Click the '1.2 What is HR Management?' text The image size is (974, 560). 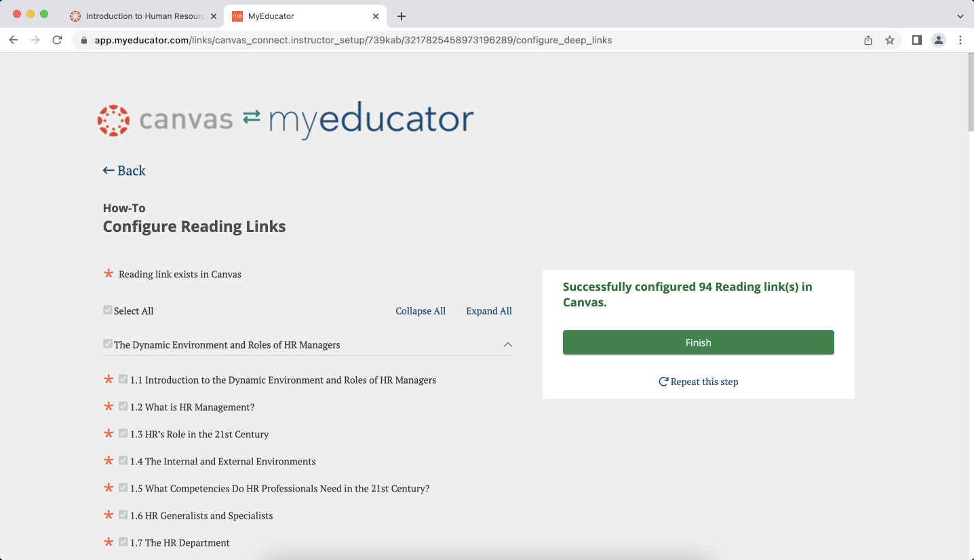click(193, 407)
